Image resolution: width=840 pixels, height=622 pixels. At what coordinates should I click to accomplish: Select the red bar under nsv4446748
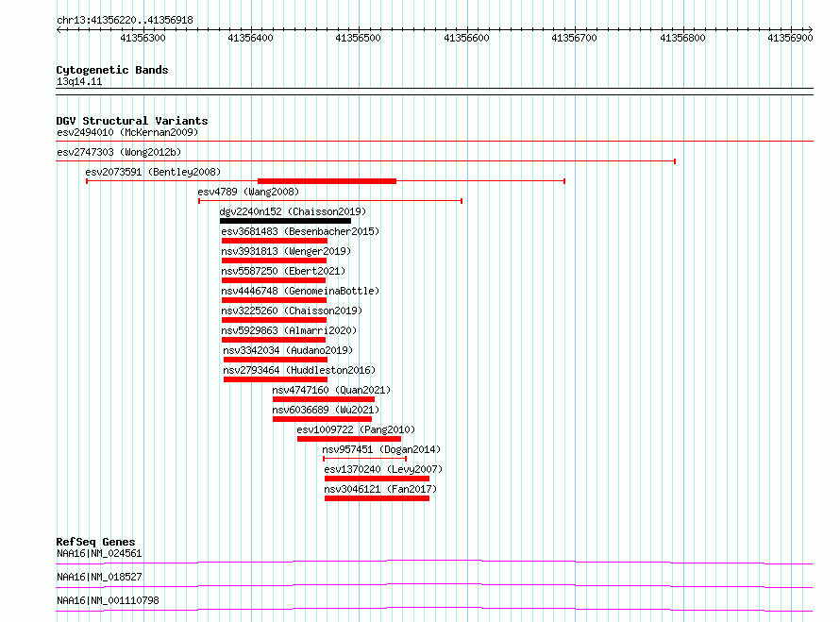pos(274,300)
